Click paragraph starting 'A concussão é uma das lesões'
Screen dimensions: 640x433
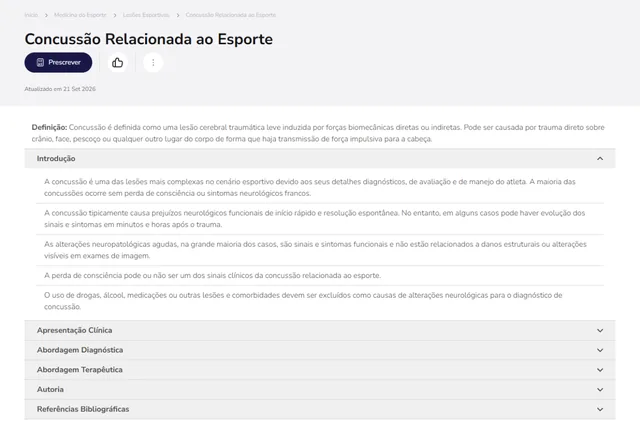point(310,187)
